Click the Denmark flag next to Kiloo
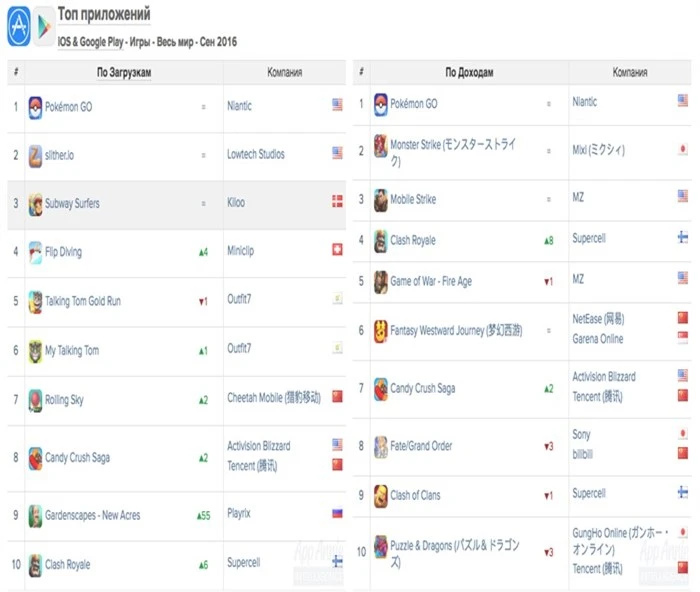700x592 pixels. [337, 203]
